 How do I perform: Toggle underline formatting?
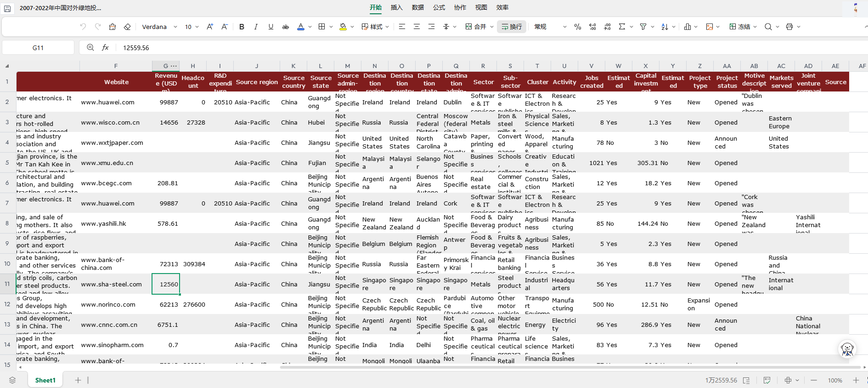click(271, 27)
